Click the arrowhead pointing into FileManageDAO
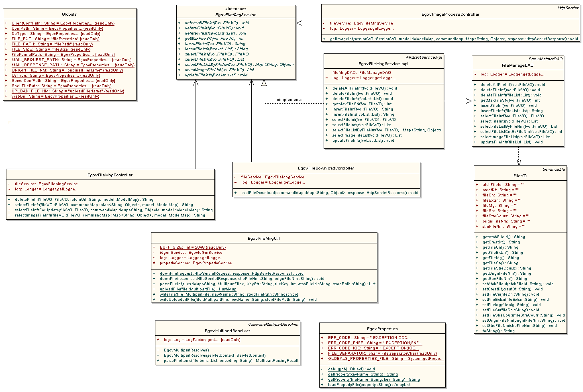This screenshot has height=392, width=583. 469,101
